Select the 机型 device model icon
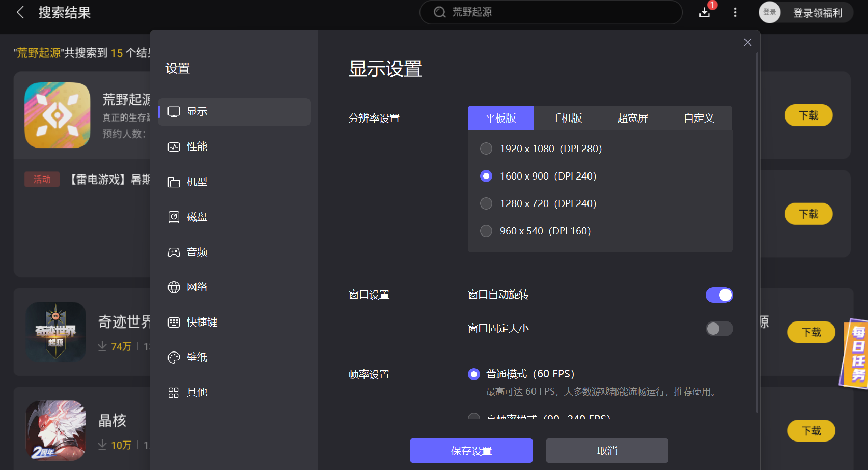 (x=174, y=182)
